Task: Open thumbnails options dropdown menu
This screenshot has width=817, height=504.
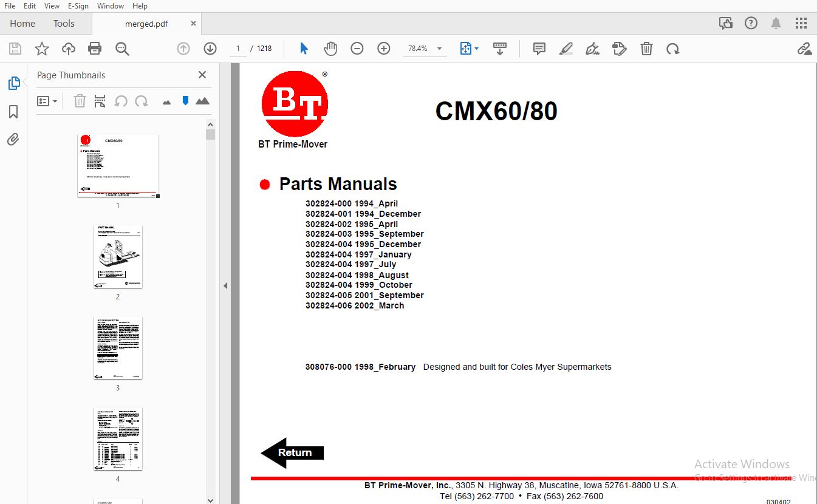Action: (x=47, y=101)
